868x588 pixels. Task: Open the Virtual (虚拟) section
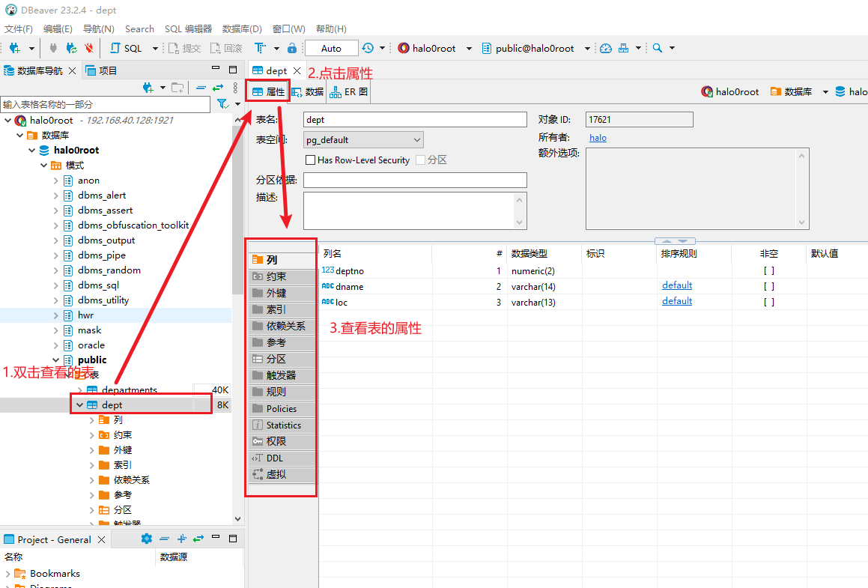coord(282,474)
